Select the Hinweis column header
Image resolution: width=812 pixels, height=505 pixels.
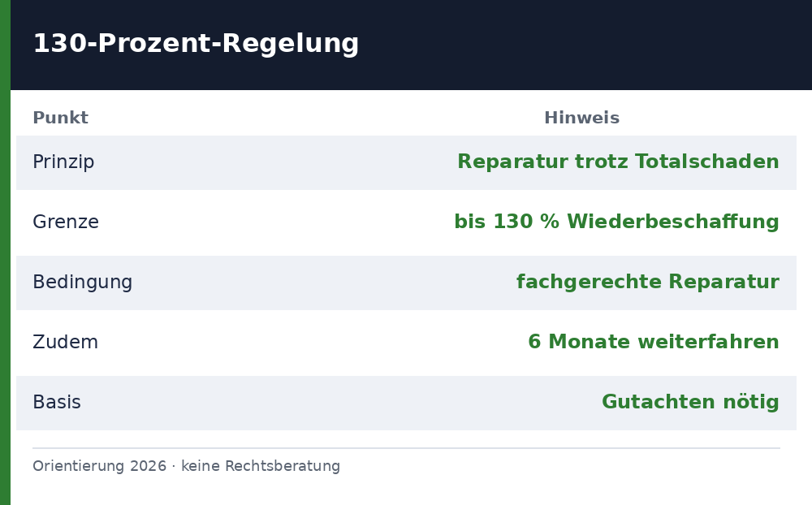(x=581, y=118)
